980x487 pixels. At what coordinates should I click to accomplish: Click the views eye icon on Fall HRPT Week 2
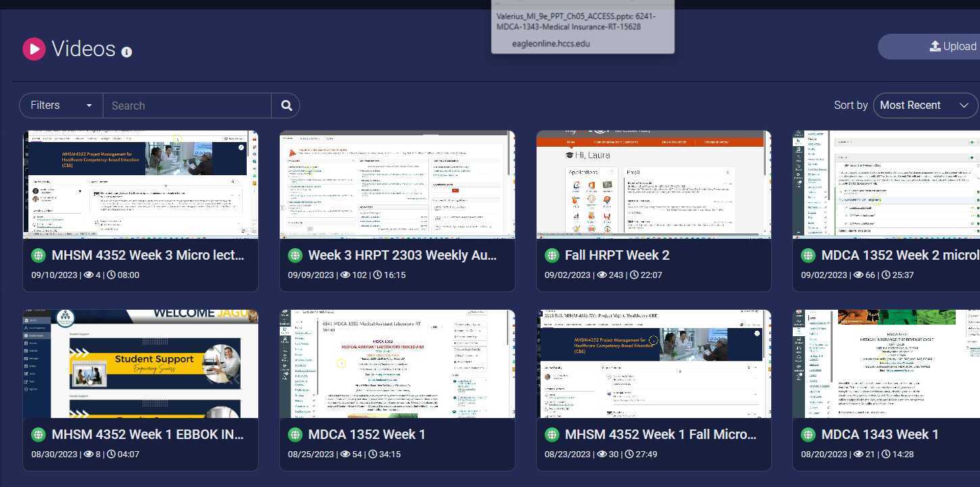coord(602,275)
